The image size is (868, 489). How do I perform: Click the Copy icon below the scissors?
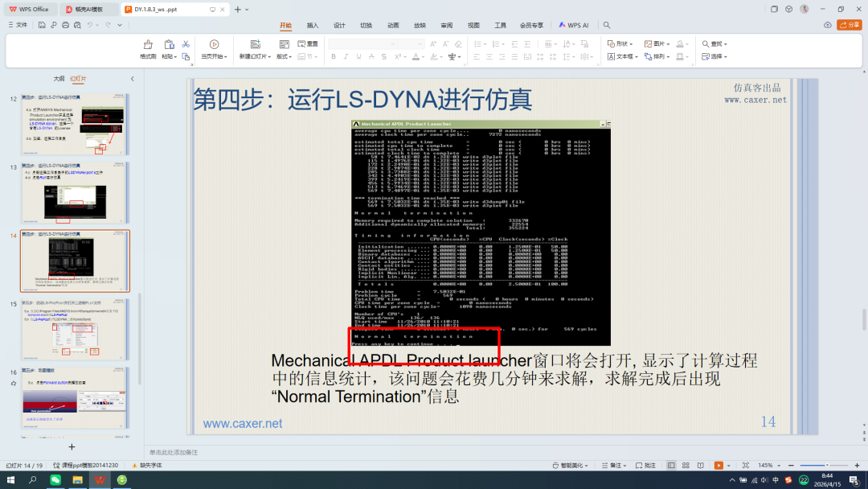coord(186,56)
